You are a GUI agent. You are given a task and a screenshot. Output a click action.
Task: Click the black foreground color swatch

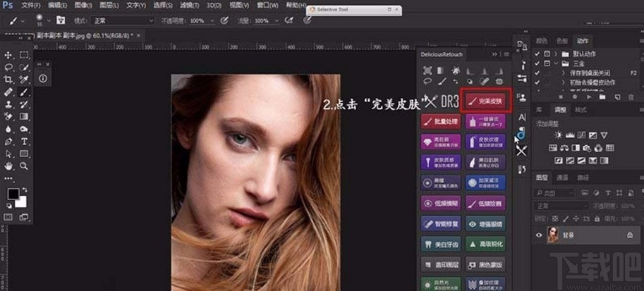point(13,194)
